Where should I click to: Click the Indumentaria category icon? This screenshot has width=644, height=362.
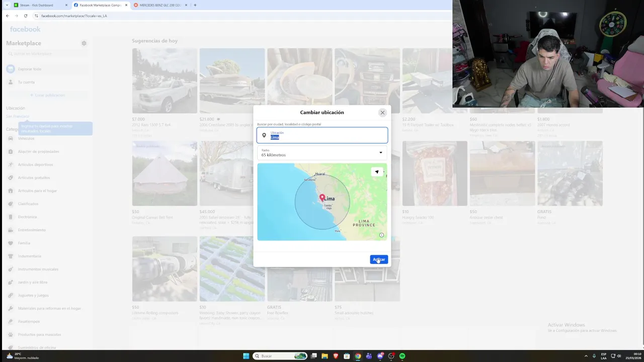[11, 256]
